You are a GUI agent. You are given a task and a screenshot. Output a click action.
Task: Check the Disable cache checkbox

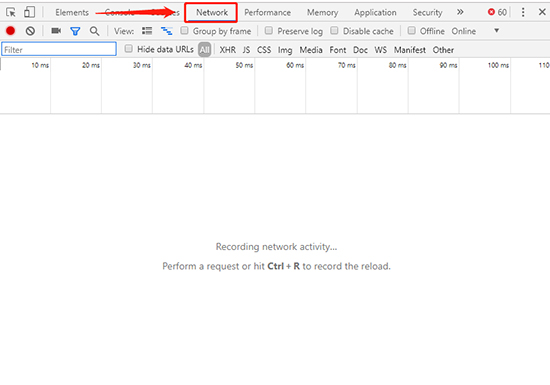tap(334, 31)
